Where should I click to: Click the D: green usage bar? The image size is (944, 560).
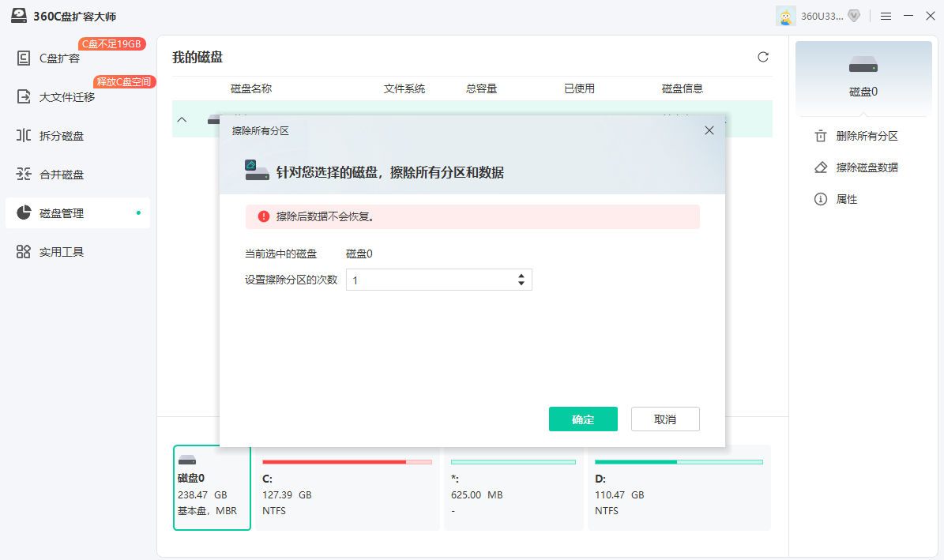pyautogui.click(x=679, y=462)
